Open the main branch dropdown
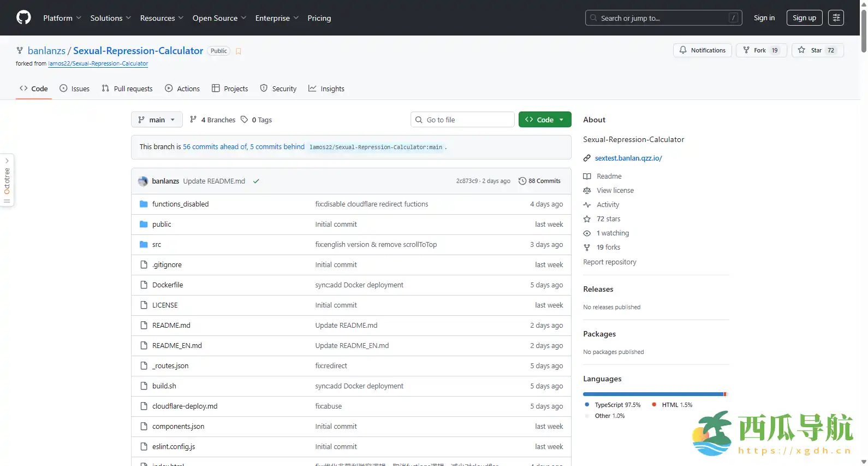 (x=157, y=120)
